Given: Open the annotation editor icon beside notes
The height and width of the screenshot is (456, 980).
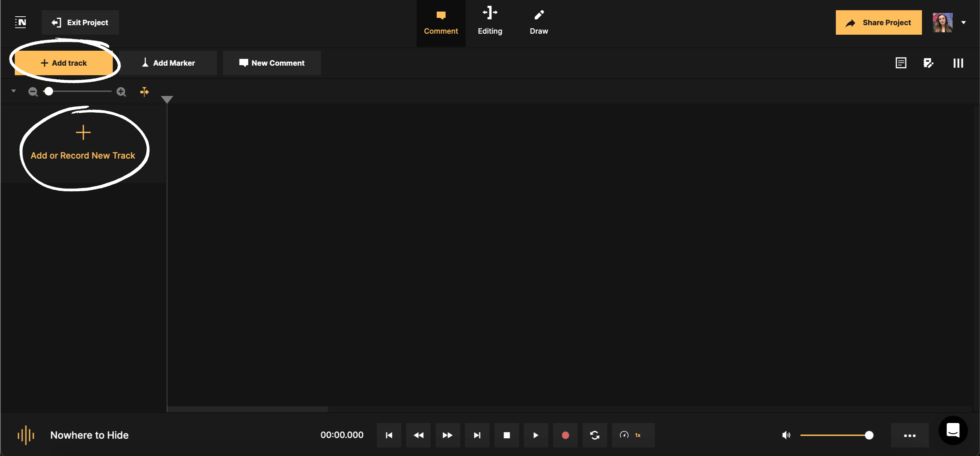Looking at the screenshot, I should click(x=929, y=63).
